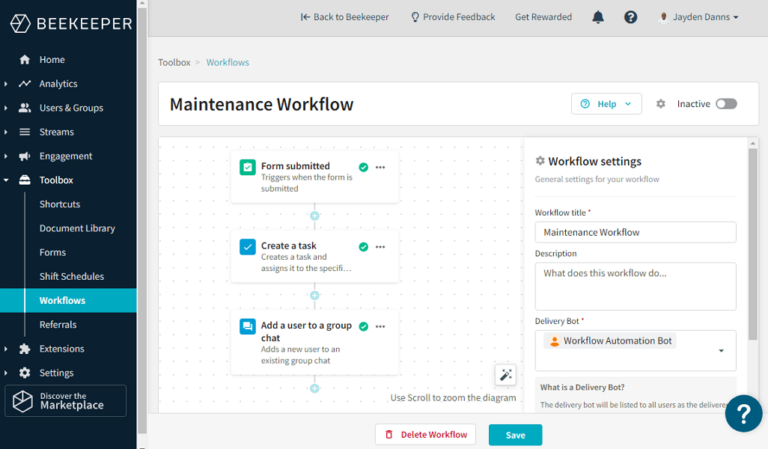Image resolution: width=768 pixels, height=449 pixels.
Task: Click the Save button
Action: pos(515,435)
